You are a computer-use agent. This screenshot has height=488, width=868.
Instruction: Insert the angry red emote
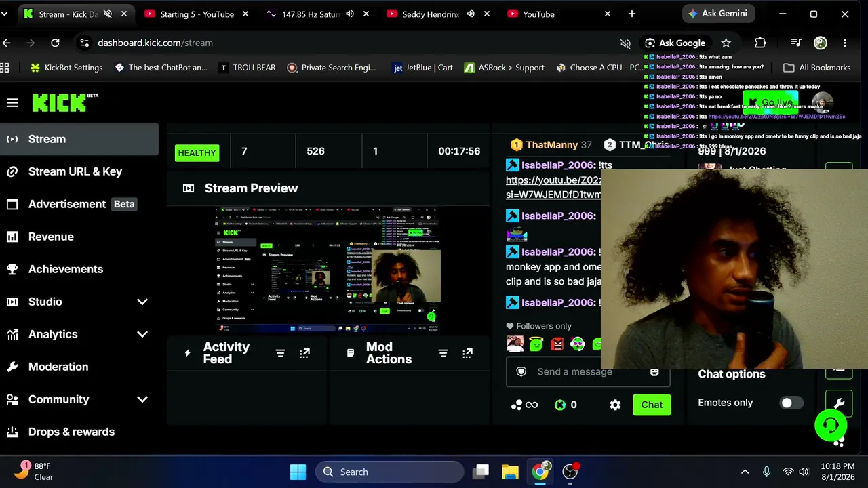tap(557, 344)
